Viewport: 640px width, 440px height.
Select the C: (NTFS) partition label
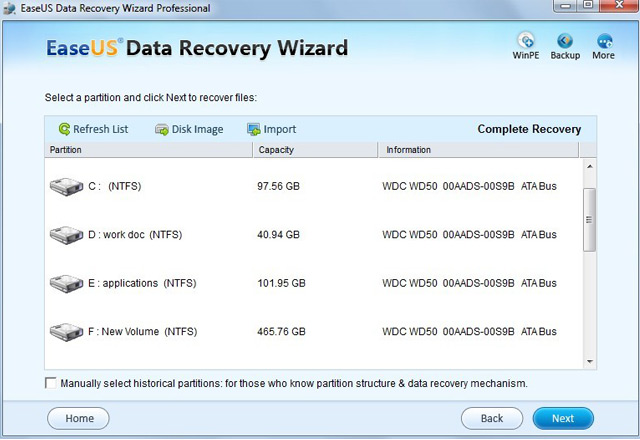tap(115, 187)
